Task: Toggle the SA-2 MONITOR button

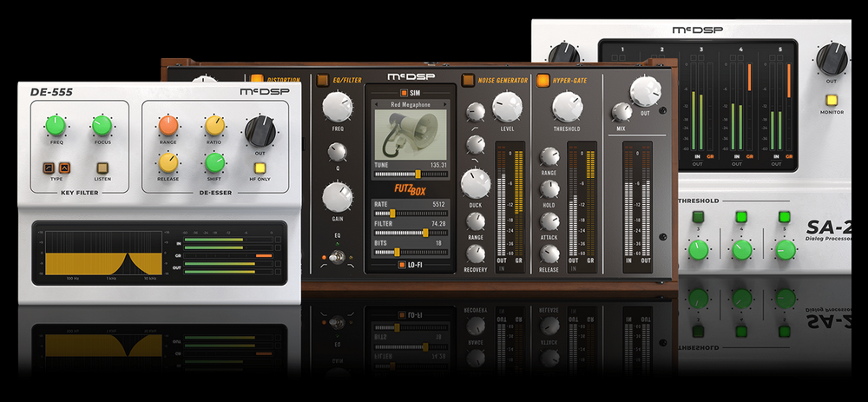Action: (832, 100)
